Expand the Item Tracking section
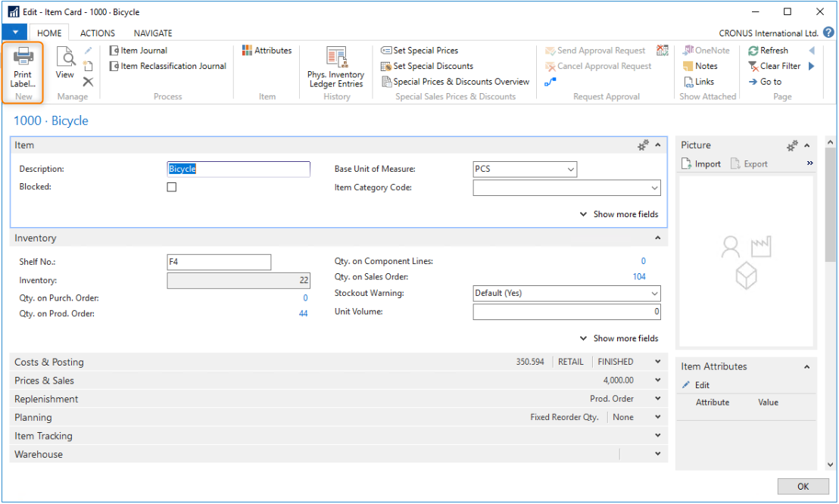The image size is (839, 504). 658,436
